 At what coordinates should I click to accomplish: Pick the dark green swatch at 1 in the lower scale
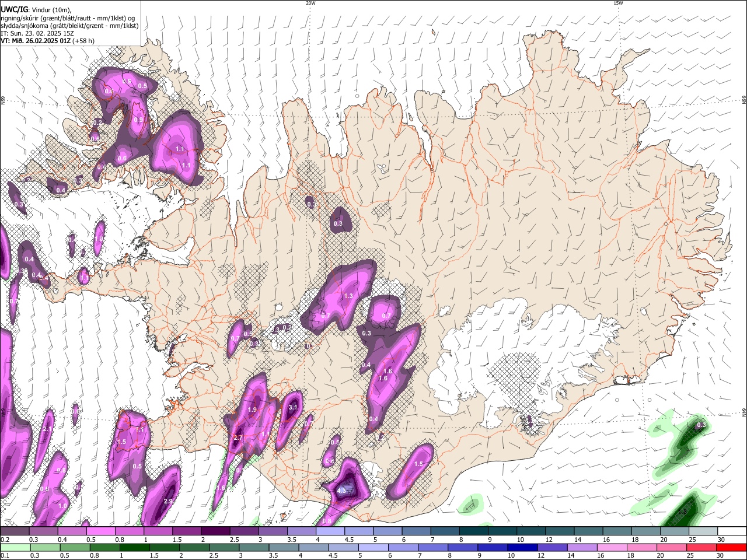[x=134, y=547]
